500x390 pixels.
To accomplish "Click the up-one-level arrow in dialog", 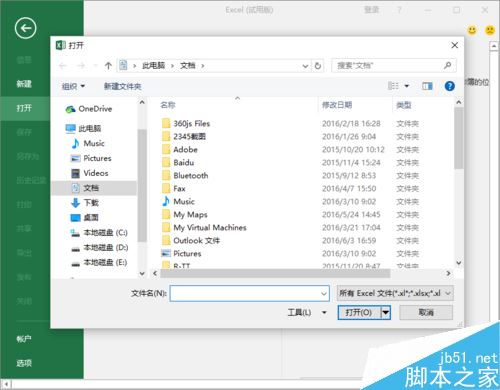I will click(108, 66).
